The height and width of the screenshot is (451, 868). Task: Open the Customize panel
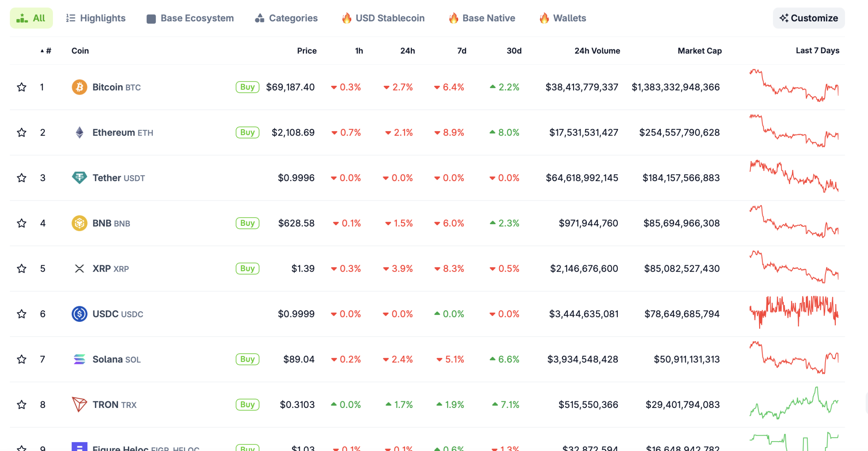[809, 18]
